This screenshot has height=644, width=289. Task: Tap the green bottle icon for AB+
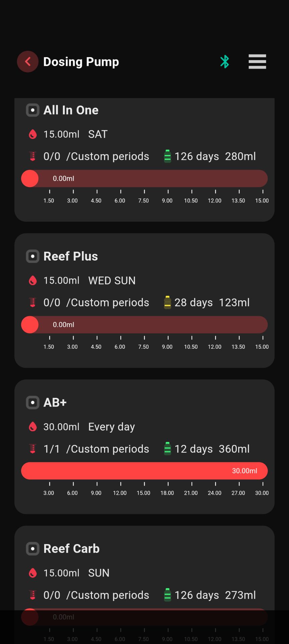point(168,449)
